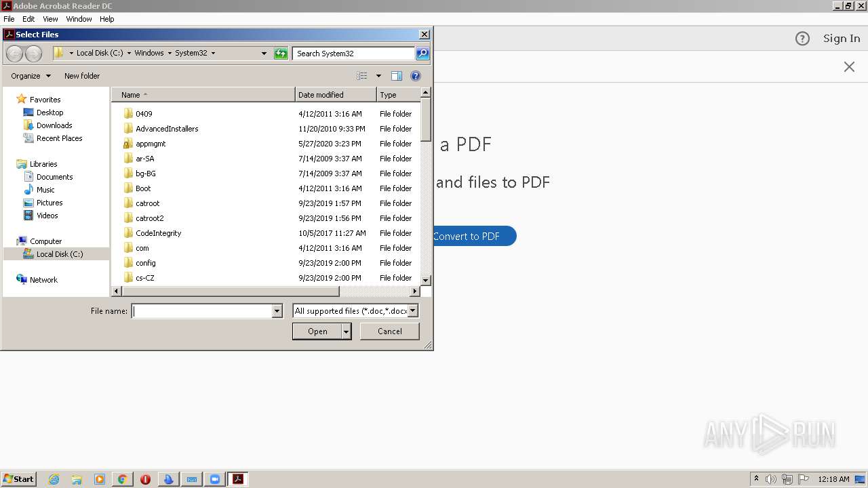Click Adobe Acrobat taskbar icon

(x=237, y=479)
